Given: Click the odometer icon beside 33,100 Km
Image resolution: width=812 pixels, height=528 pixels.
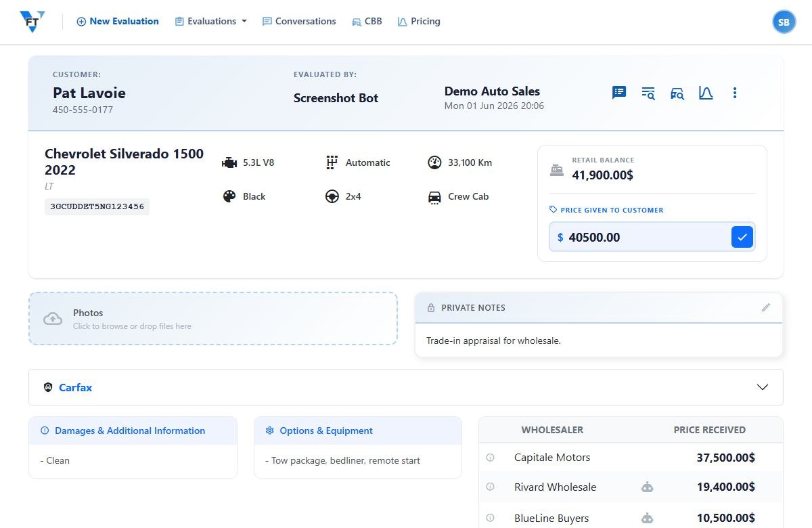Looking at the screenshot, I should 434,162.
